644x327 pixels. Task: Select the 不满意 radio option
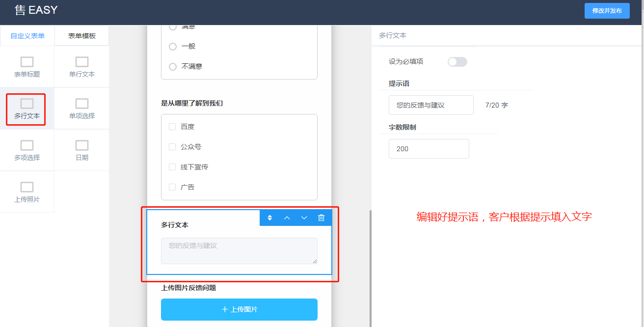pos(173,67)
